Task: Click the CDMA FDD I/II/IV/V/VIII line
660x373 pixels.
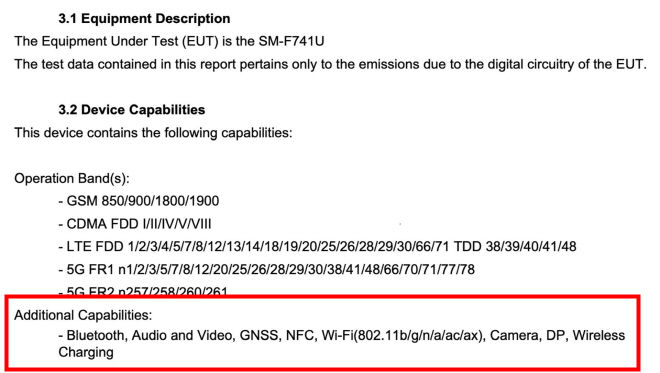Action: (x=135, y=224)
